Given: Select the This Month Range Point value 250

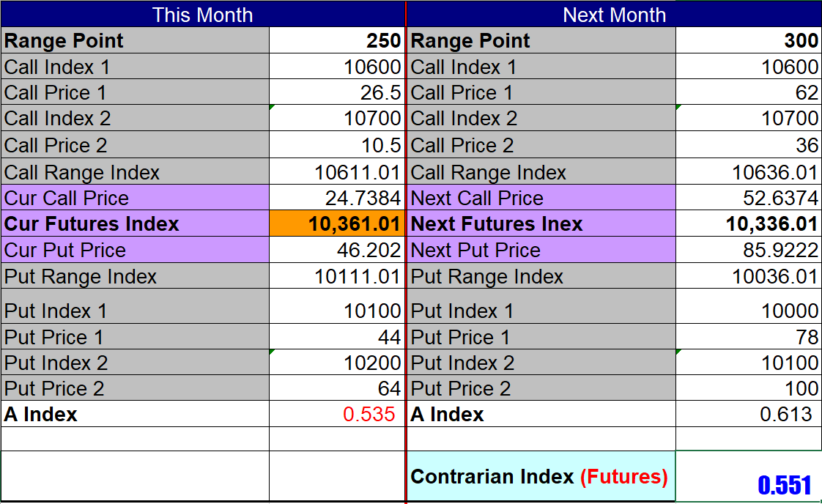Looking at the screenshot, I should point(337,41).
